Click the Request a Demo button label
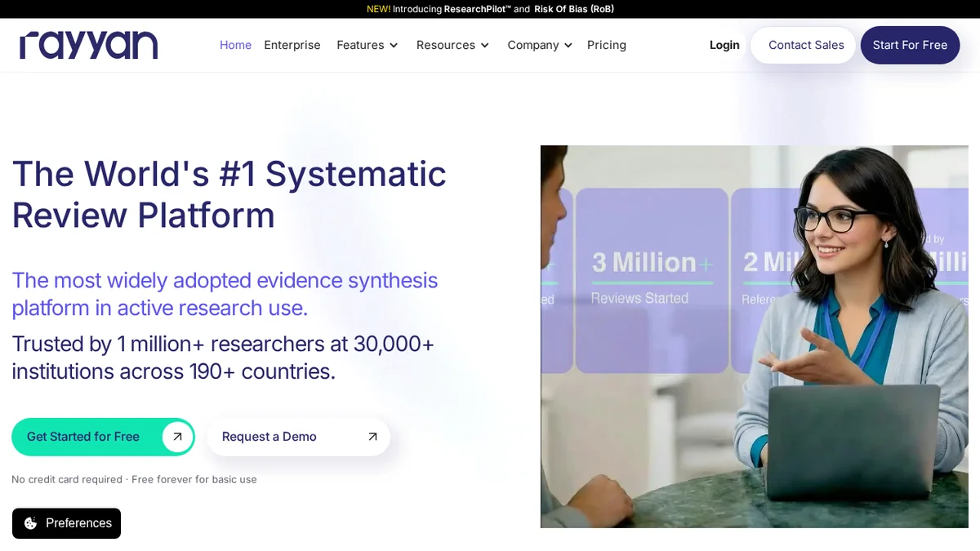 tap(269, 437)
